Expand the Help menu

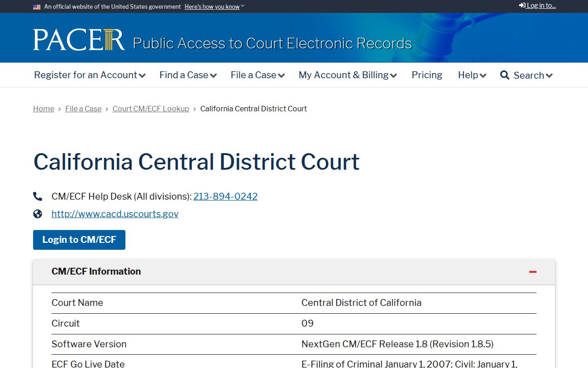tap(472, 75)
